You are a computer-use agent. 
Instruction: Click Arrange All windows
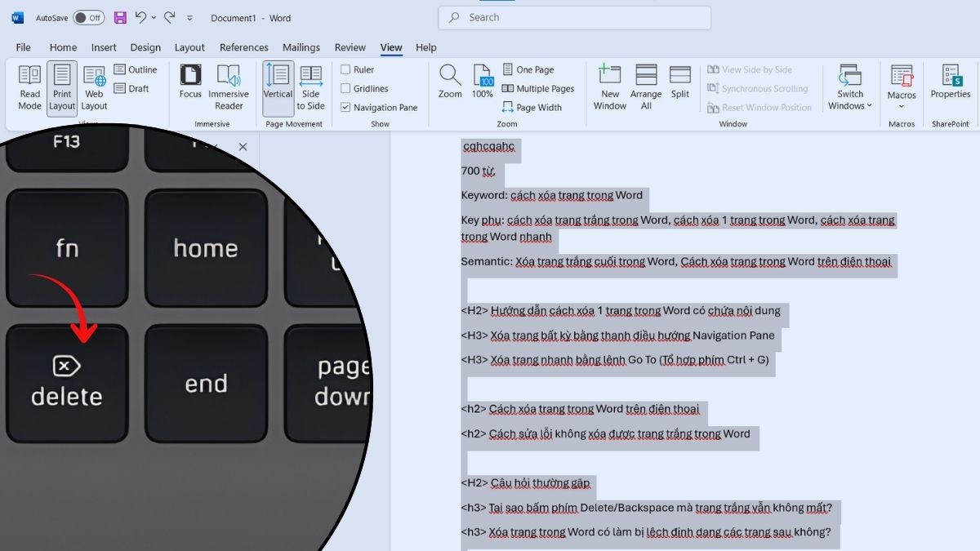(x=646, y=88)
